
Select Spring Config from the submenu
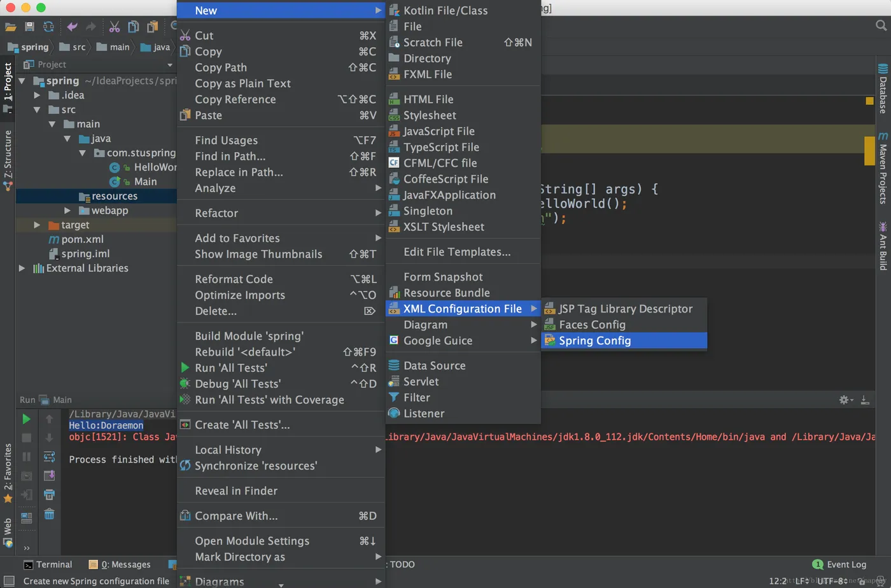point(624,340)
